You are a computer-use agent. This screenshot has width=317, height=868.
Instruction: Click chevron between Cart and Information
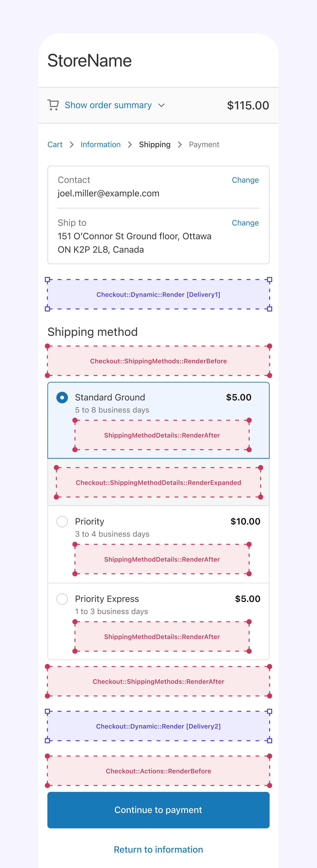point(72,145)
